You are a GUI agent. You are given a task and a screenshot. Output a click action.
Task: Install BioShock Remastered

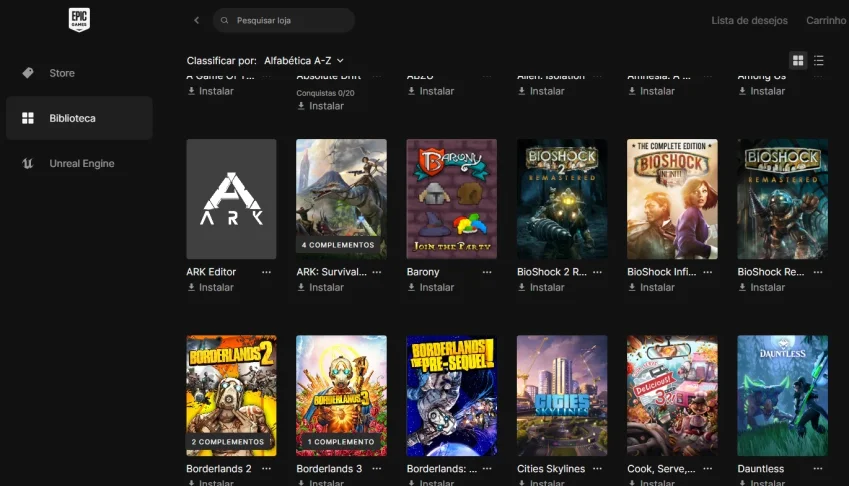click(x=762, y=287)
